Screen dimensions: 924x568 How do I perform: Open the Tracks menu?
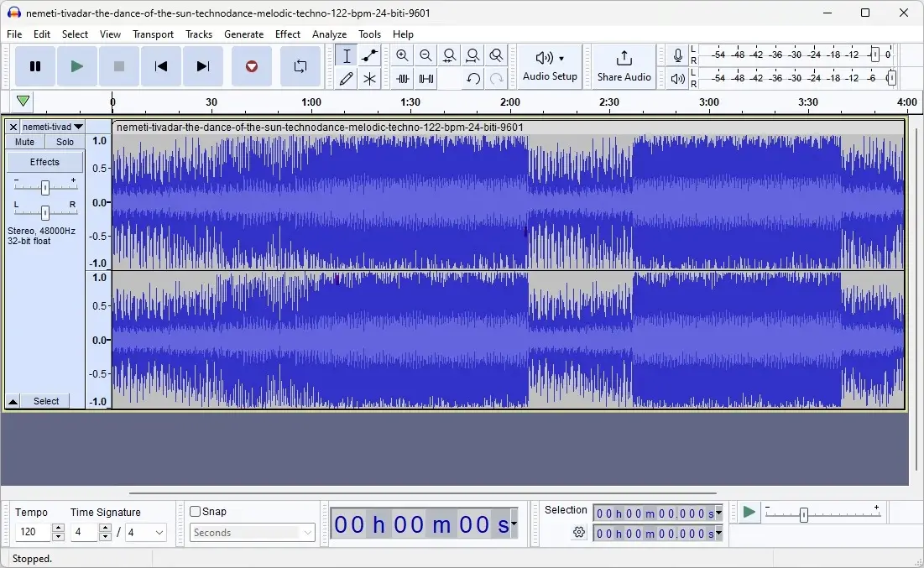coord(199,34)
